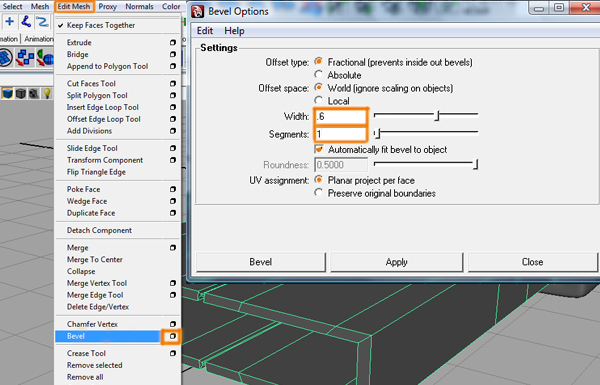Open Add Divisions option box
Image resolution: width=600 pixels, height=385 pixels.
tap(173, 131)
